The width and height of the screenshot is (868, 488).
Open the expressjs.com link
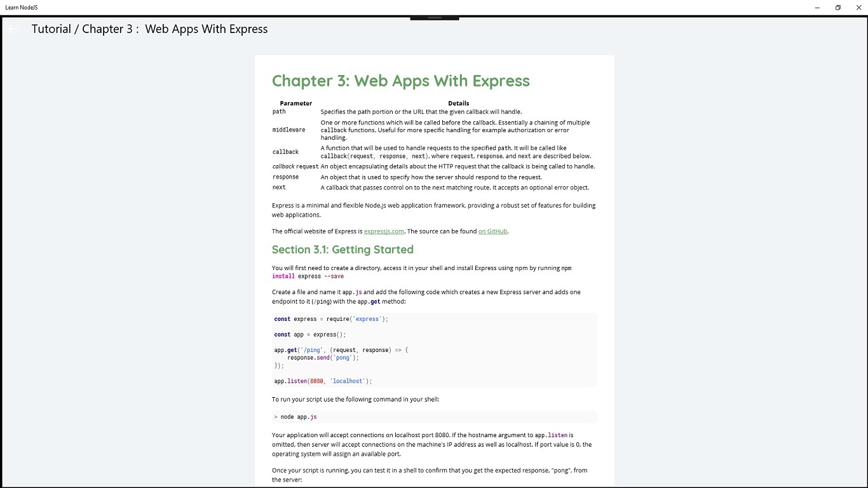(x=384, y=231)
